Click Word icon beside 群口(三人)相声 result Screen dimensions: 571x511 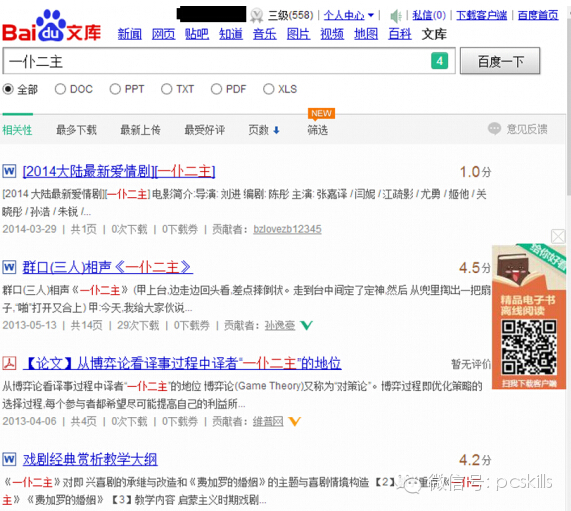9,267
